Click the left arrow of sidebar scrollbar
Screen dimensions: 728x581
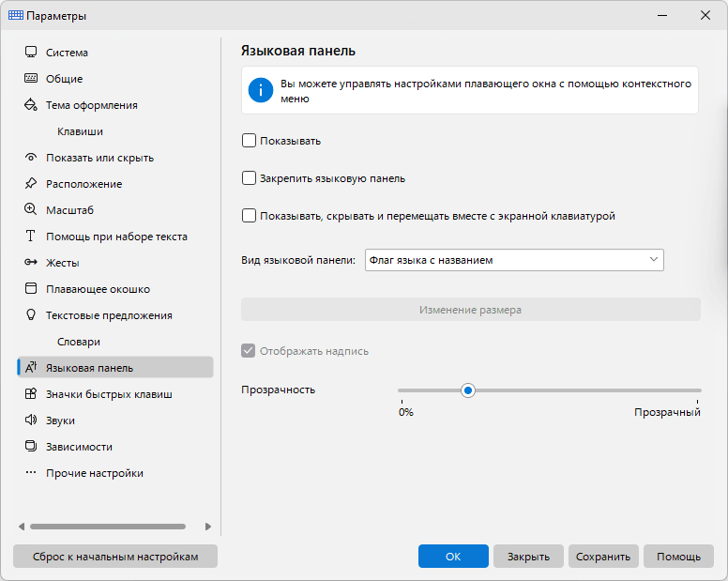[x=22, y=527]
